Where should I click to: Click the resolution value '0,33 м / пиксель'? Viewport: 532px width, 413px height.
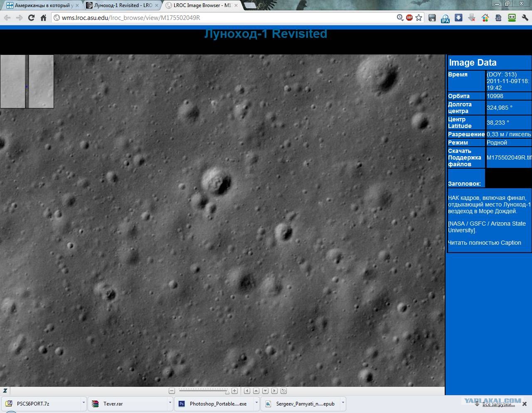(x=509, y=134)
